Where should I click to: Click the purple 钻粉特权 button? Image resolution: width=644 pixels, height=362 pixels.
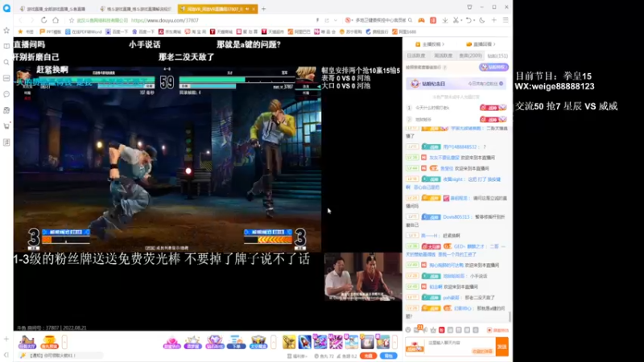[493, 67]
